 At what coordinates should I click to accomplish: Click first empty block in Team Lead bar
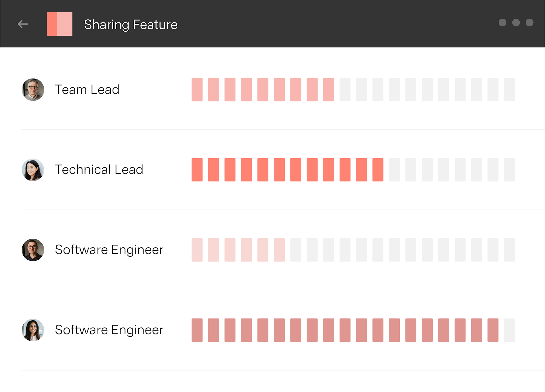coord(345,90)
